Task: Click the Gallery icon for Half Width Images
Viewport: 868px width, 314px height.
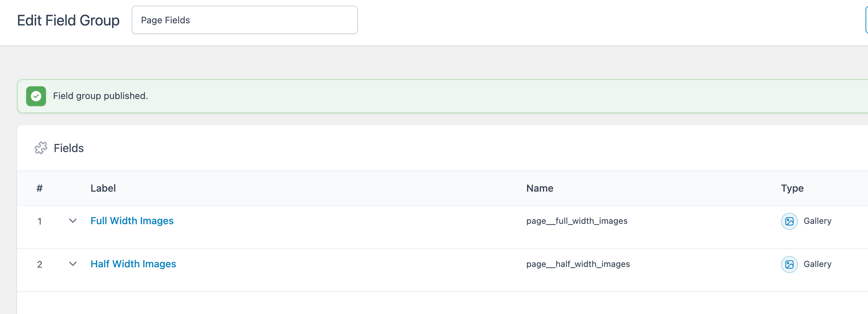Action: [789, 264]
